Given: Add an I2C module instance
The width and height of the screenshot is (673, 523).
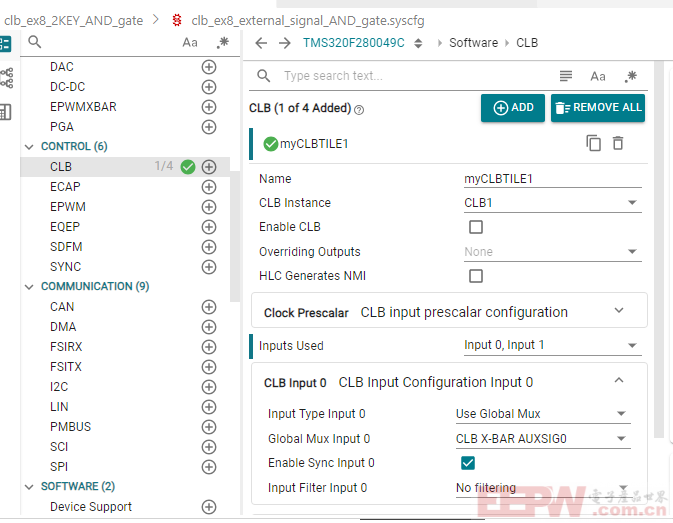Looking at the screenshot, I should [x=209, y=387].
